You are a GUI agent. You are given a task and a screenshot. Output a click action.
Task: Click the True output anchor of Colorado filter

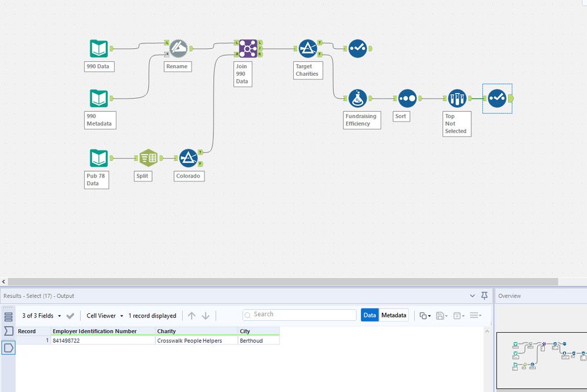click(x=200, y=152)
